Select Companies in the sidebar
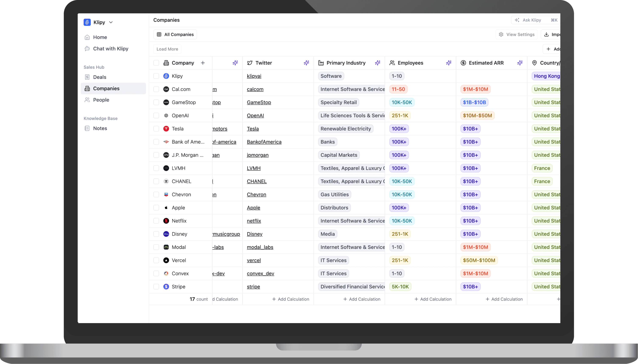 [x=113, y=89]
